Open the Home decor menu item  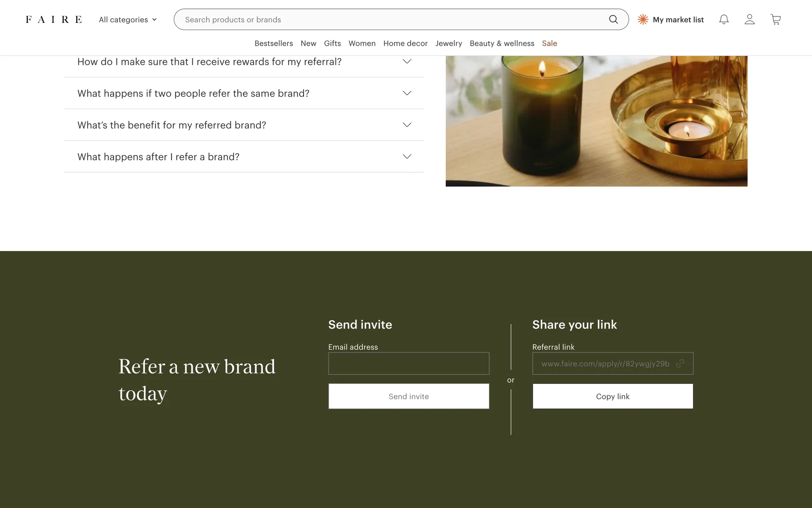pyautogui.click(x=405, y=43)
